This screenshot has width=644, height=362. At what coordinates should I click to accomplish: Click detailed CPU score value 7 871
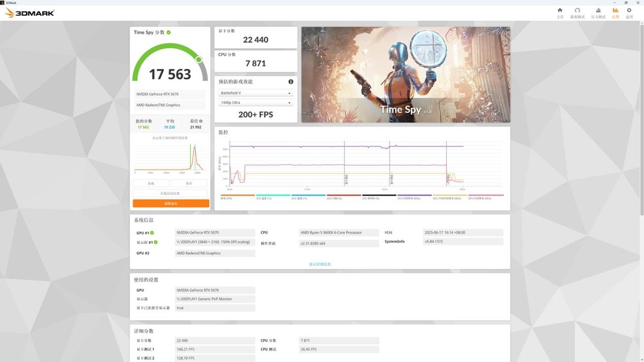pos(339,341)
